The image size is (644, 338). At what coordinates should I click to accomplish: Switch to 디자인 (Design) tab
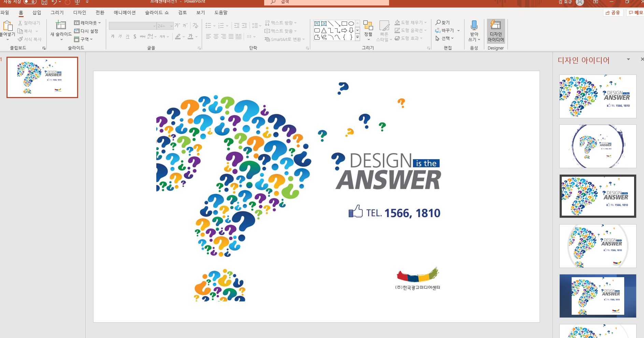click(80, 13)
